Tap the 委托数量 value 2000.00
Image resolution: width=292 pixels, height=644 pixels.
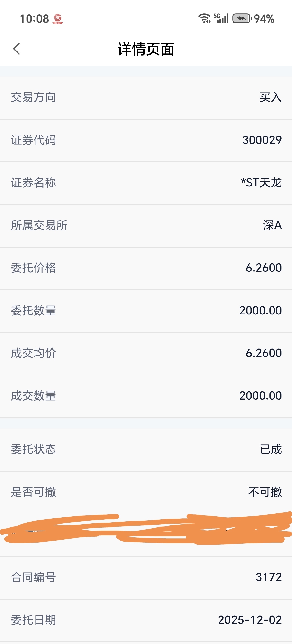point(260,311)
